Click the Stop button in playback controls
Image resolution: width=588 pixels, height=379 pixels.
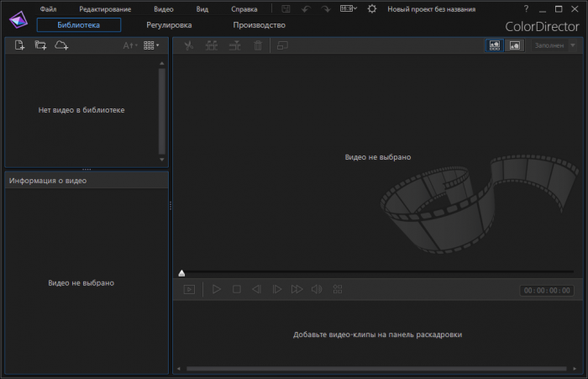pos(236,289)
